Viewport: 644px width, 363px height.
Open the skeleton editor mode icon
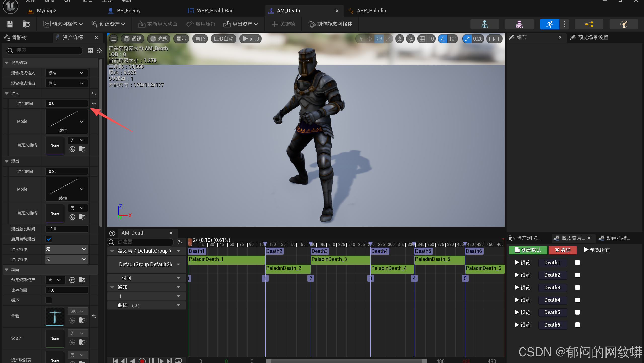[484, 24]
